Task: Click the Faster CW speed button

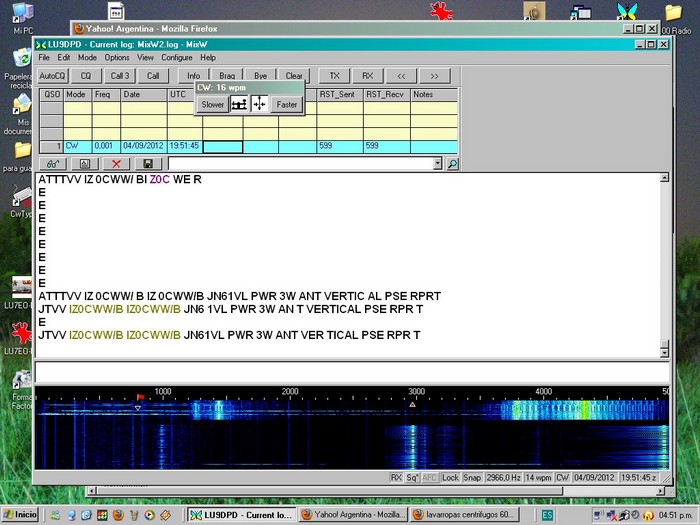Action: pyautogui.click(x=286, y=104)
